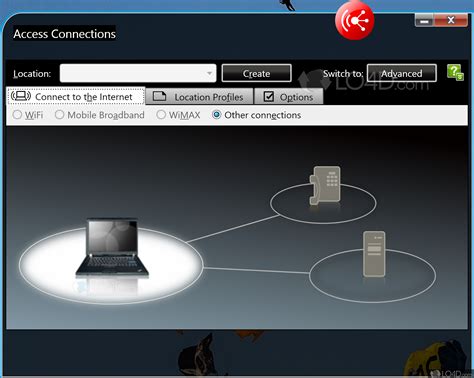Open the green help question mark icon
The height and width of the screenshot is (378, 474).
click(x=455, y=72)
